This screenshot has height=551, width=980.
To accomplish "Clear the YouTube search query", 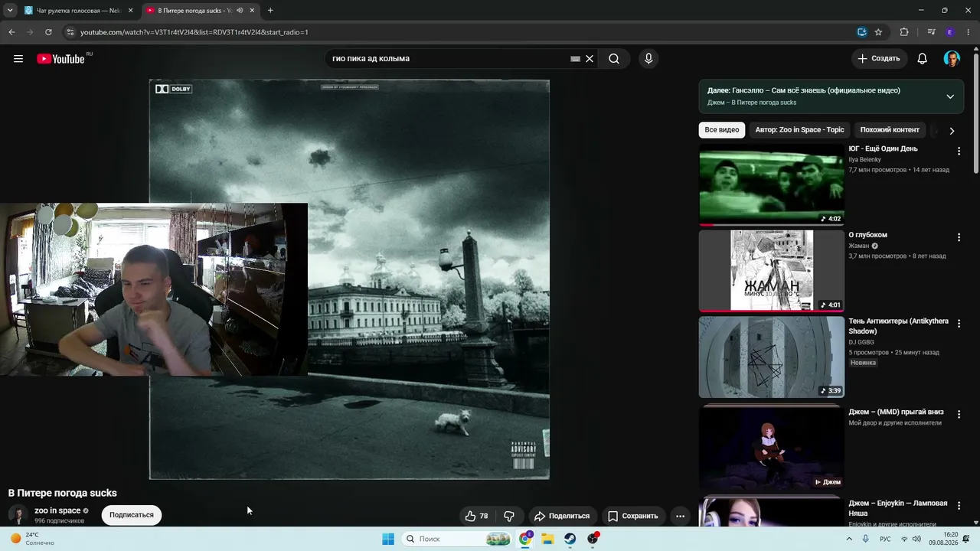I will 590,59.
